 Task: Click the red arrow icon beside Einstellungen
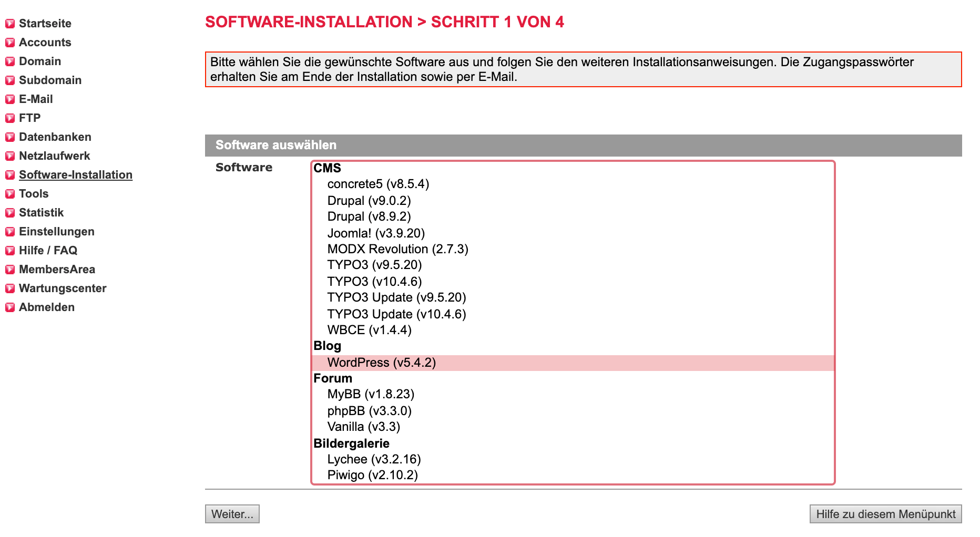click(x=10, y=232)
